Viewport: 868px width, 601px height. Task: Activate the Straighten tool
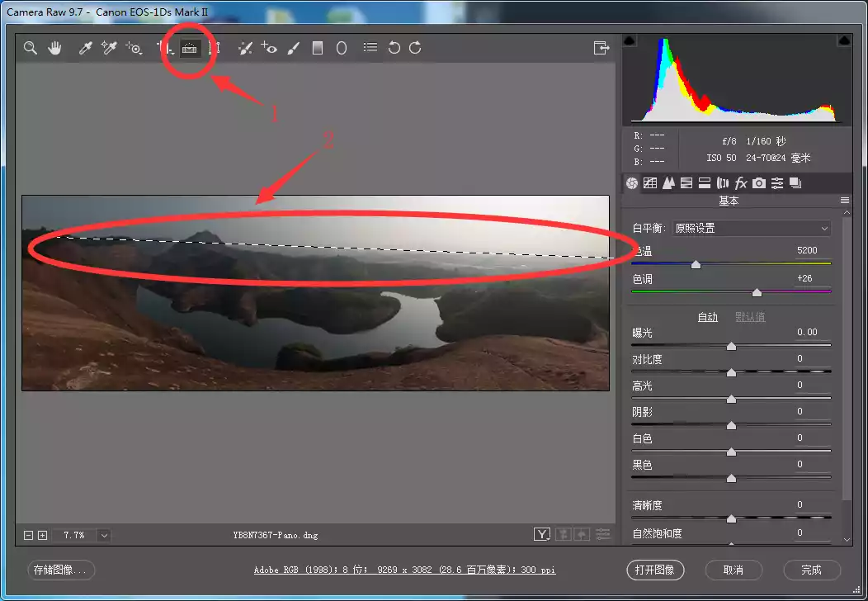(x=191, y=48)
